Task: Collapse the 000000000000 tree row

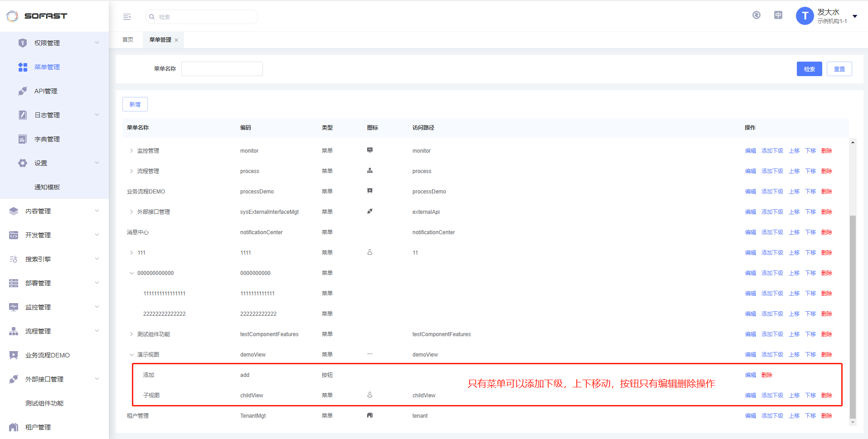Action: coord(131,273)
